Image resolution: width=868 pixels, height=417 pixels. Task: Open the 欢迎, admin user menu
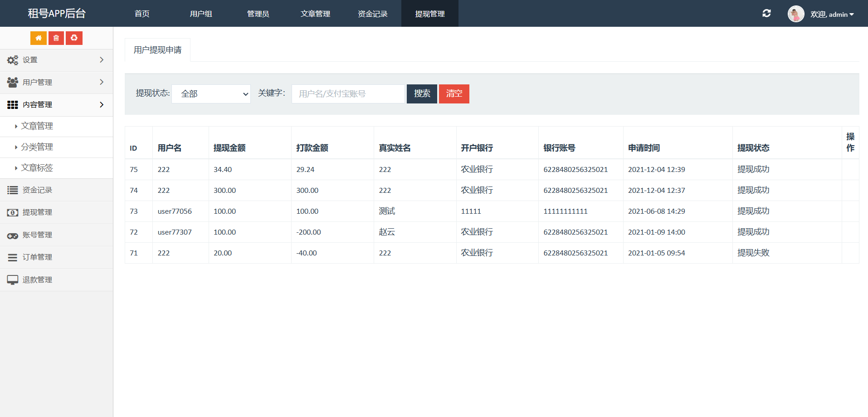pyautogui.click(x=832, y=15)
